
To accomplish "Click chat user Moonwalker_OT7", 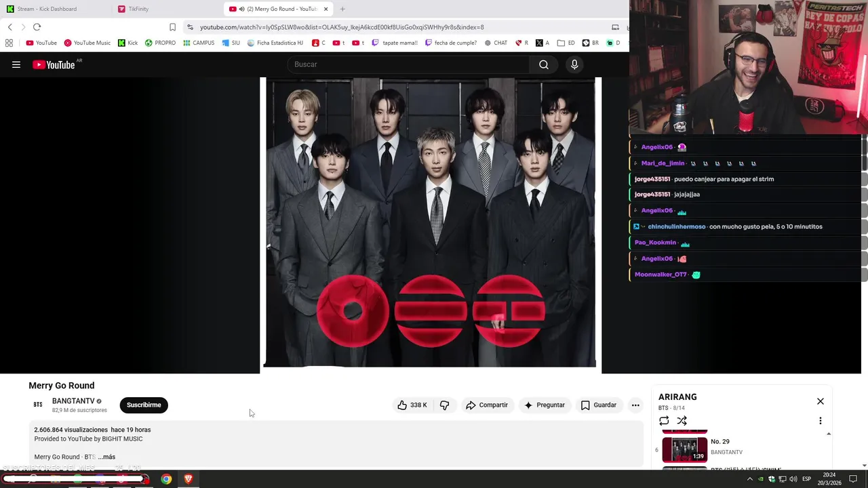I will coord(660,274).
